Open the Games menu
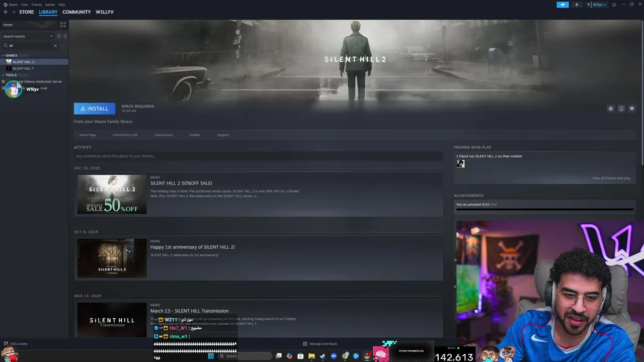 point(50,5)
